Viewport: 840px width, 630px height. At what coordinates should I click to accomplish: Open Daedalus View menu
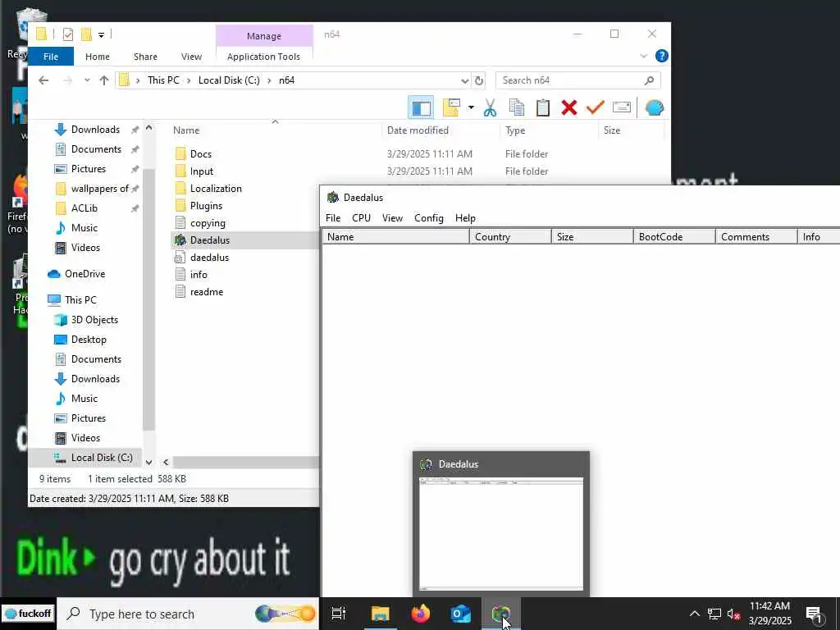pos(392,218)
